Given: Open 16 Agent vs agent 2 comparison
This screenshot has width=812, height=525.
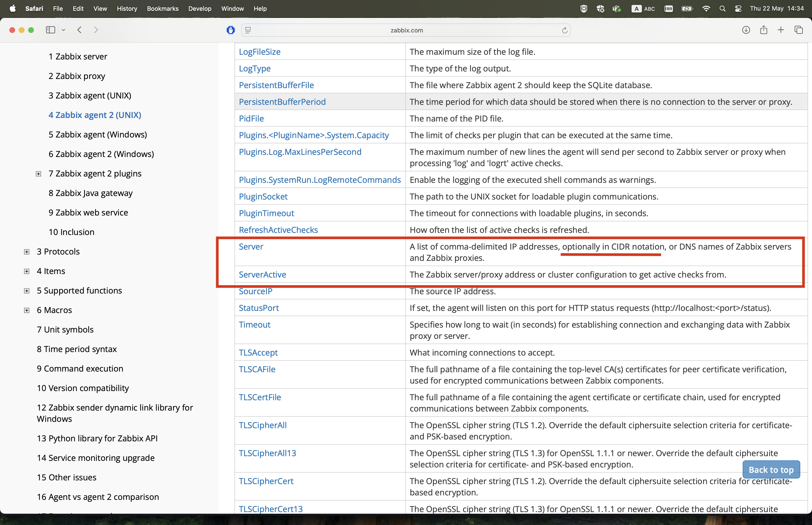Looking at the screenshot, I should [98, 497].
